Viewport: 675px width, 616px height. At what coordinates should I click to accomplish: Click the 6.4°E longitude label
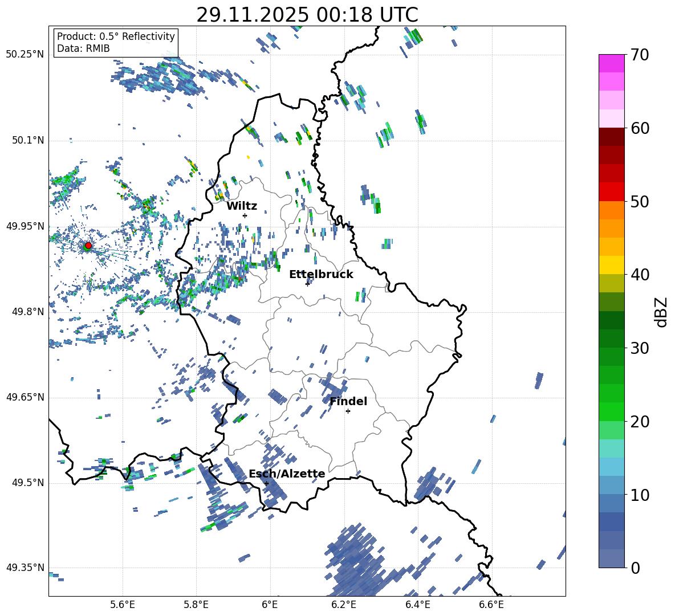(x=417, y=605)
